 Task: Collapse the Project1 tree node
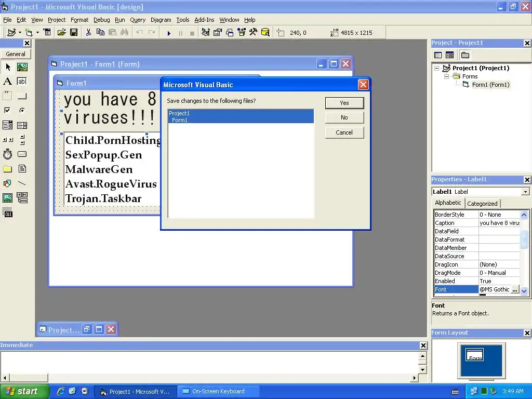(x=437, y=68)
